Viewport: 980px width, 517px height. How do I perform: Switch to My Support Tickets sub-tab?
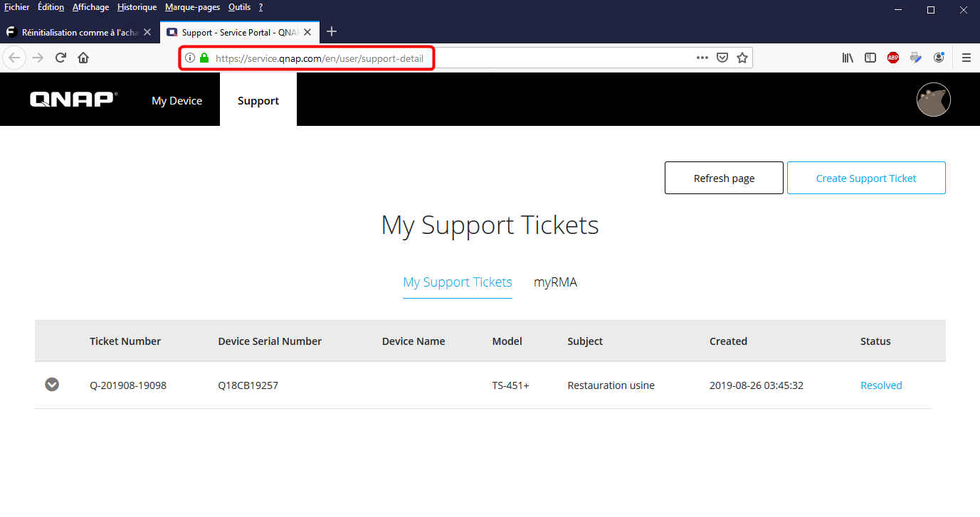(x=458, y=282)
